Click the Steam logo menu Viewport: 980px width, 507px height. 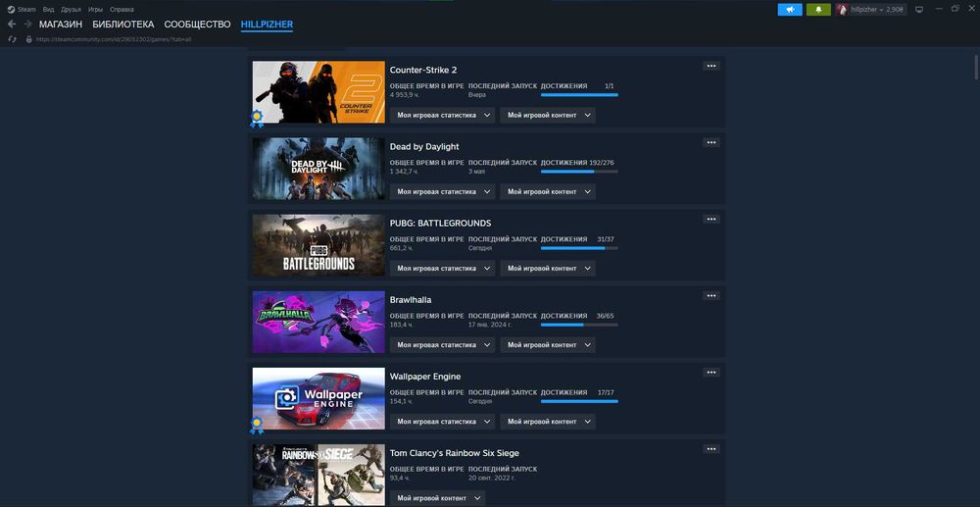click(22, 10)
